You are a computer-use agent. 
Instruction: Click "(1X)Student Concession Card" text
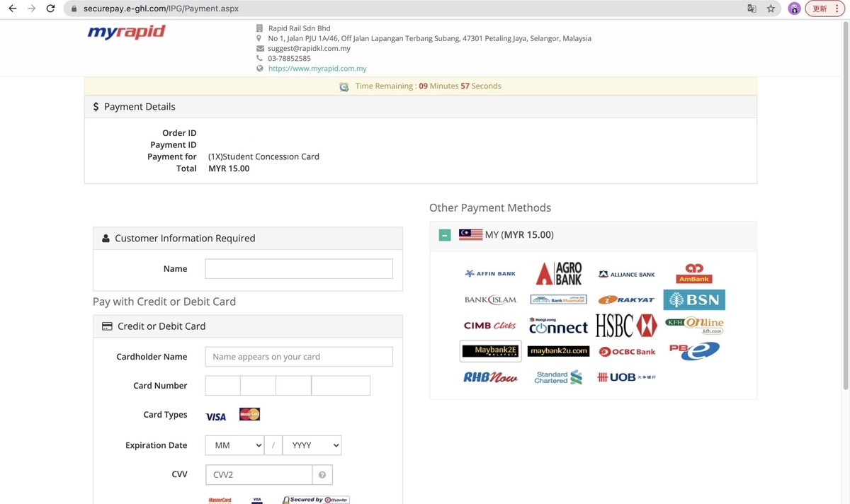pyautogui.click(x=263, y=156)
